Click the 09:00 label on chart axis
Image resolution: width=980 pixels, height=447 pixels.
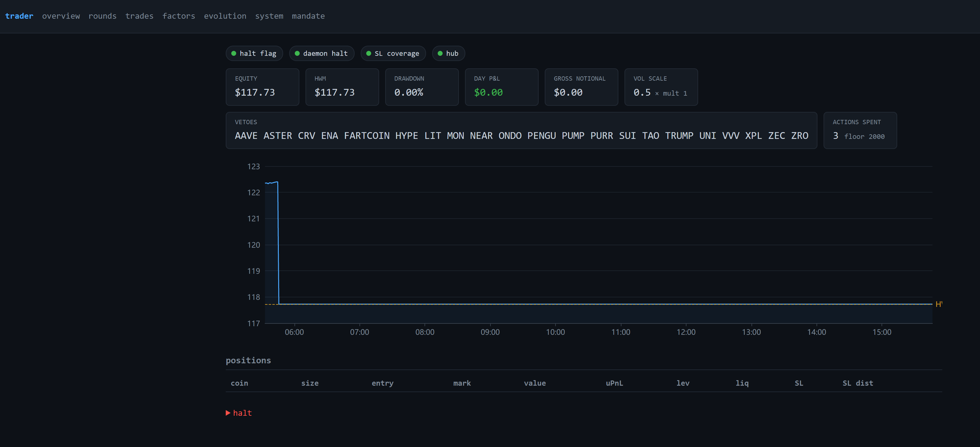pos(490,332)
